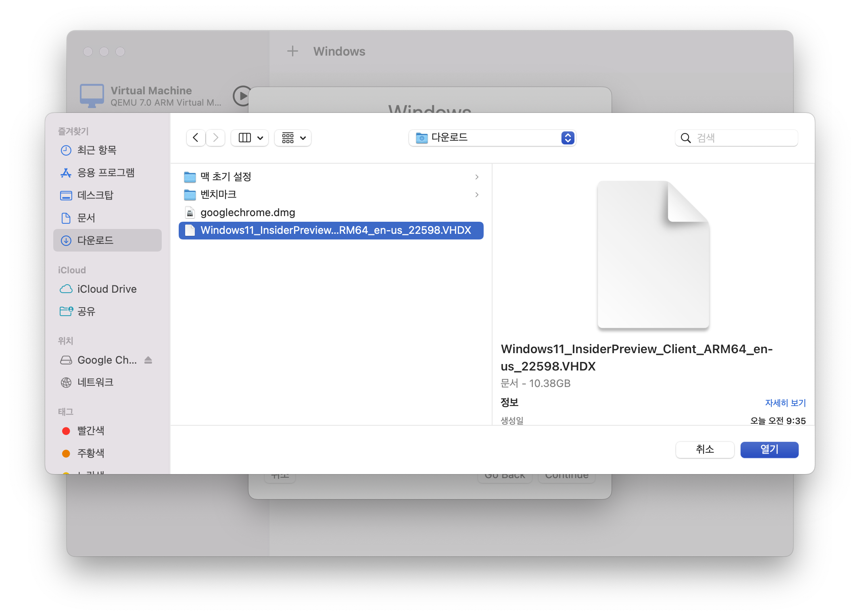Go to 데스크탑 in the sidebar

pos(95,196)
